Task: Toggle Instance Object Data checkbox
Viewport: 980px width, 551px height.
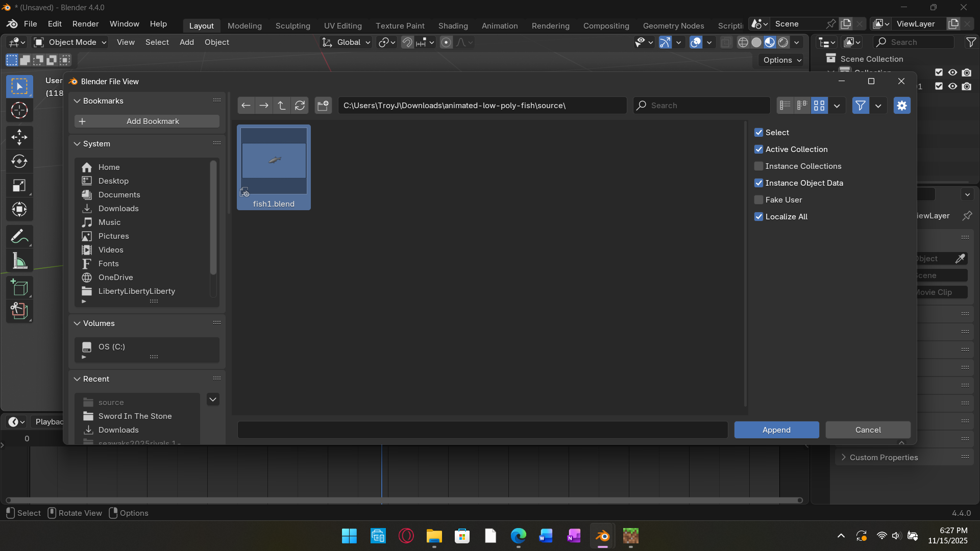Action: tap(758, 183)
